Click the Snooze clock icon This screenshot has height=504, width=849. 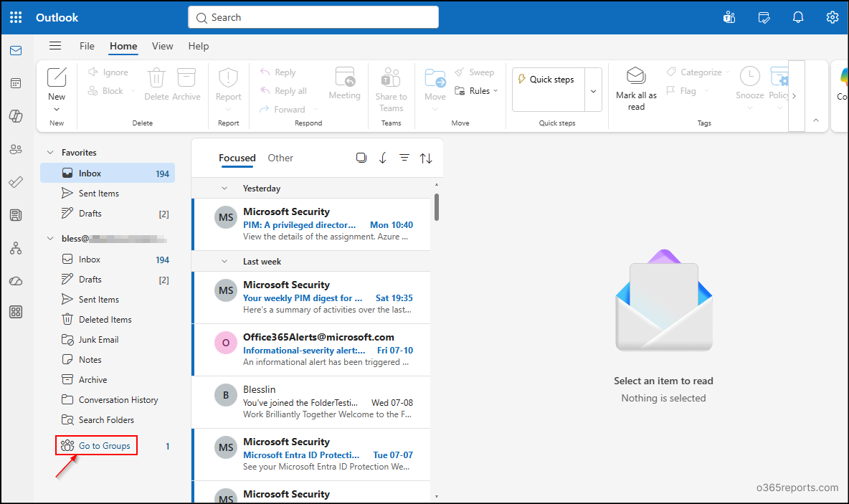[x=750, y=76]
